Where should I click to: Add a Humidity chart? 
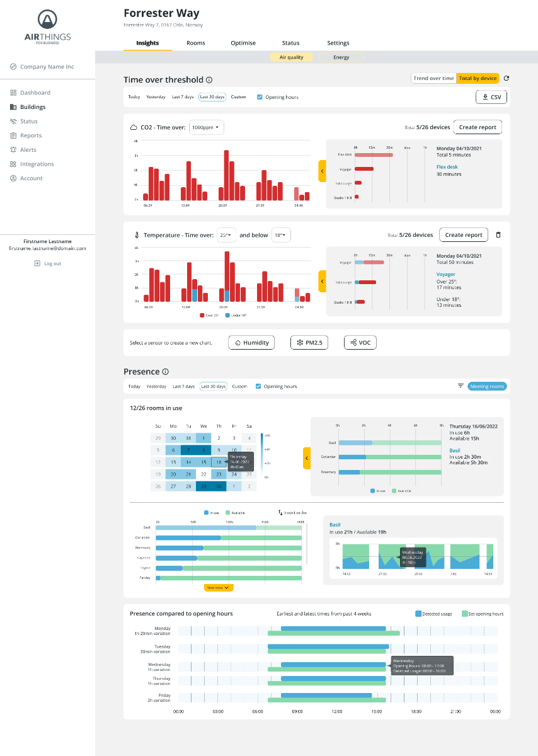(x=251, y=343)
